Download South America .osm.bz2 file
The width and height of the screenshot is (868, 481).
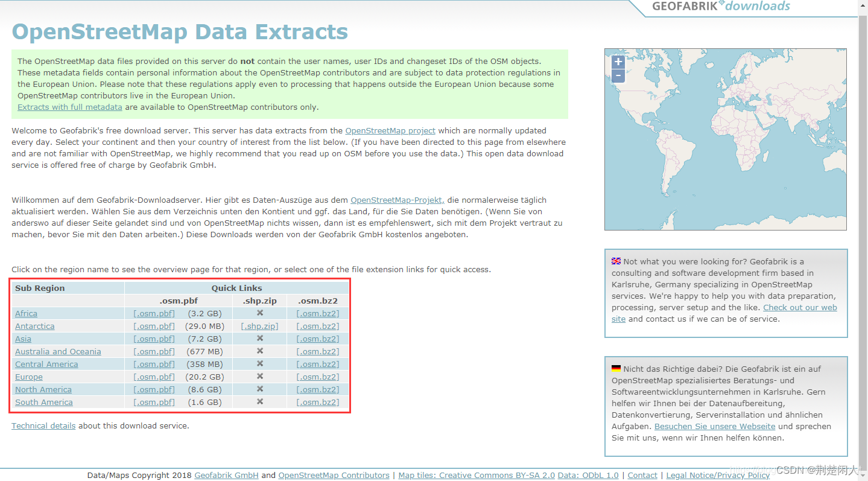[318, 402]
